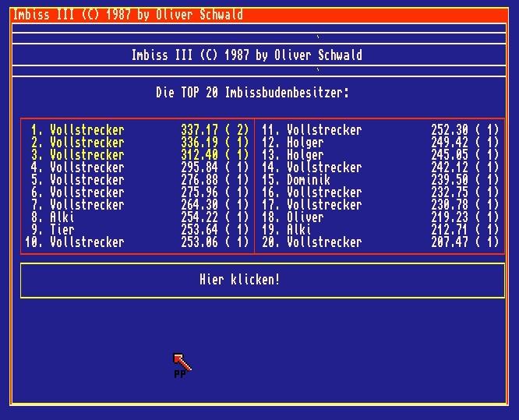The image size is (519, 420).
Task: Select rank 15 name Dominik
Action: coord(309,180)
